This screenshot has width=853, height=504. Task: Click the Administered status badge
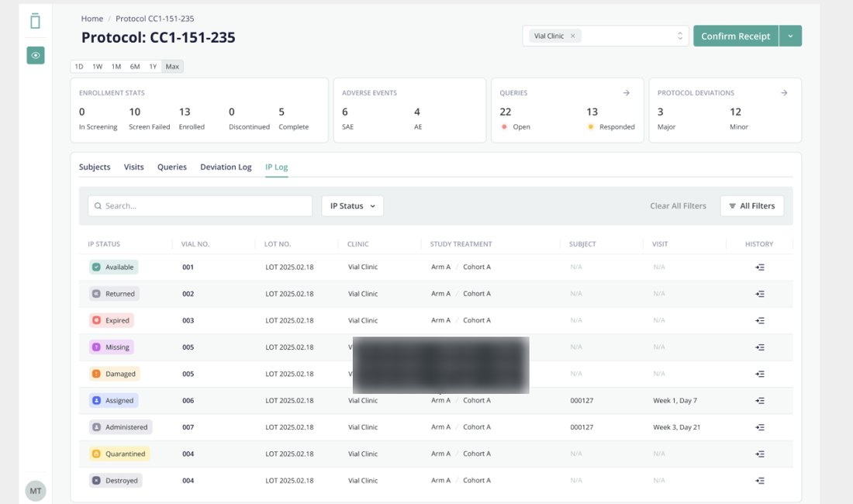pyautogui.click(x=121, y=426)
